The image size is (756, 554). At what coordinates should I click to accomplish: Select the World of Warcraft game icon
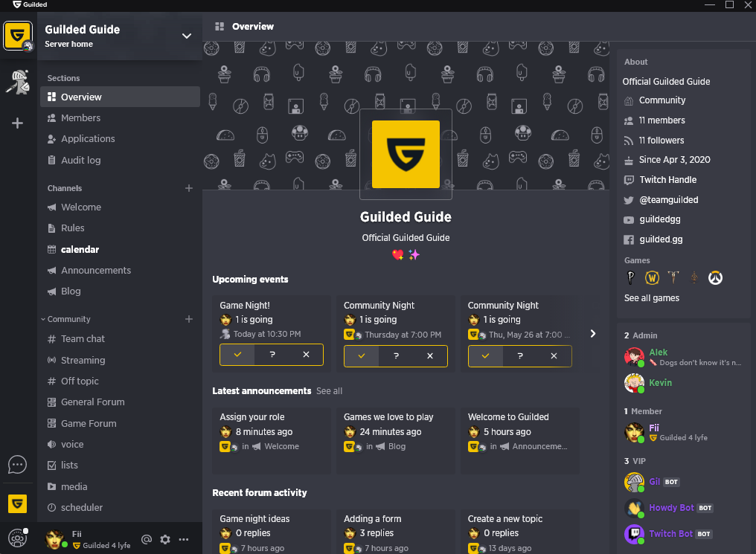click(652, 278)
